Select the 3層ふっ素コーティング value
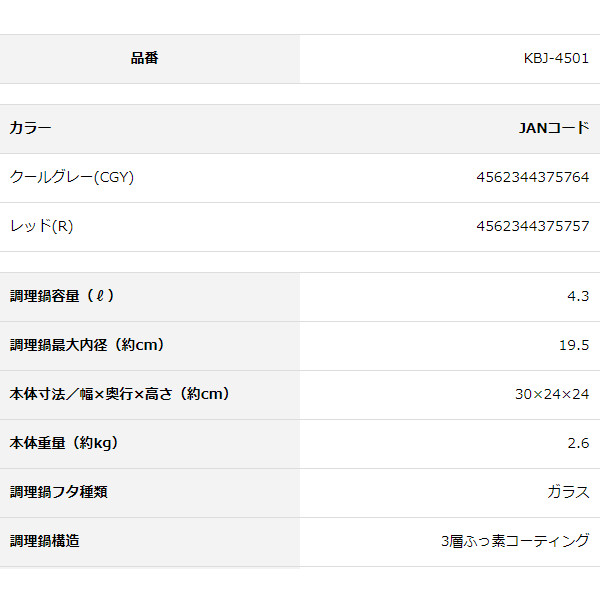This screenshot has width=600, height=600. point(515,541)
